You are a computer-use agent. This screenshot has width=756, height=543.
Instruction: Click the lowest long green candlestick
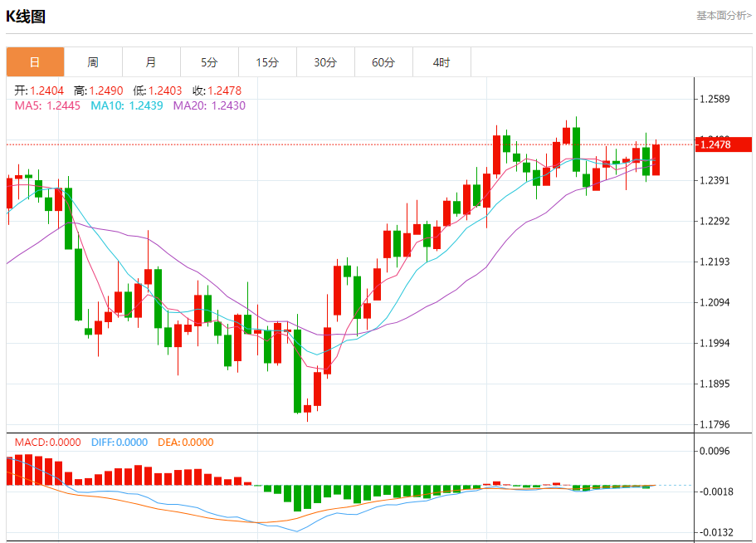[x=297, y=370]
